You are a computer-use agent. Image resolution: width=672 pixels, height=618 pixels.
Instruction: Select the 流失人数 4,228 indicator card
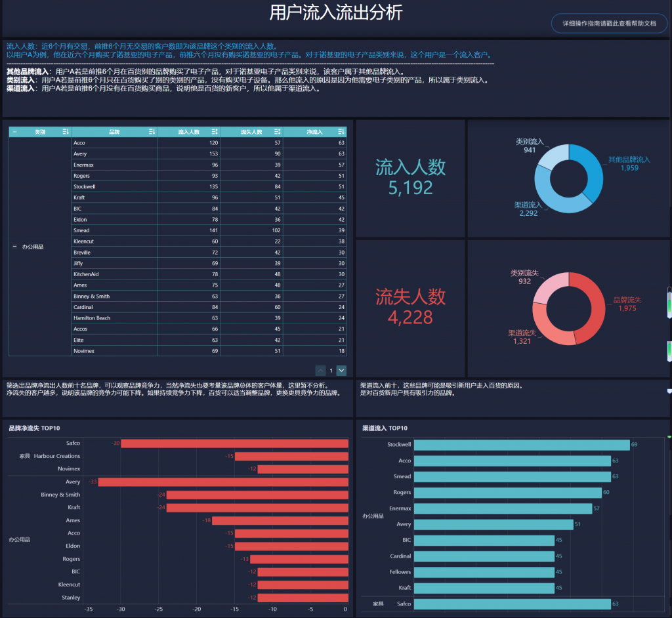point(410,307)
